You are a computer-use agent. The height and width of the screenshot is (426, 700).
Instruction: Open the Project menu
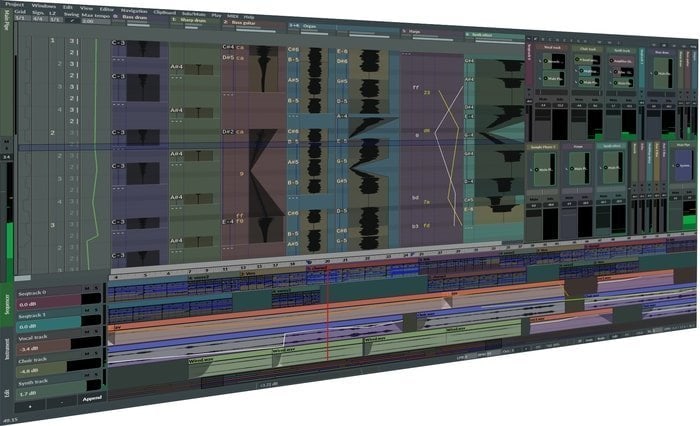[14, 4]
